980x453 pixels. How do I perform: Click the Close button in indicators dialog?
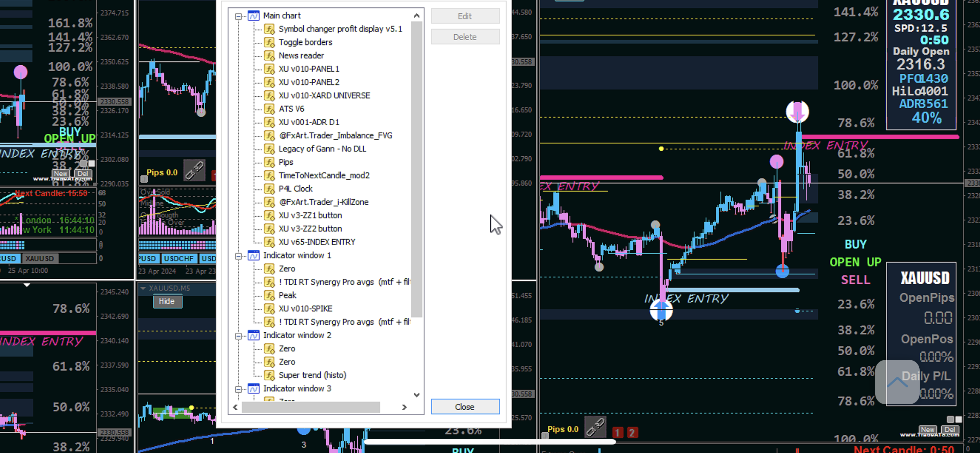pos(465,406)
